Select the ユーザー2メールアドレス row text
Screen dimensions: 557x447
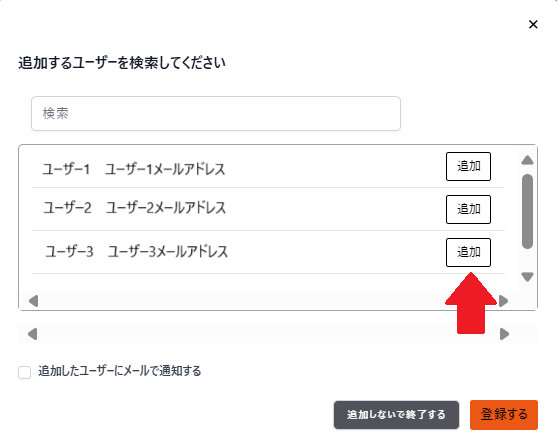[166, 208]
